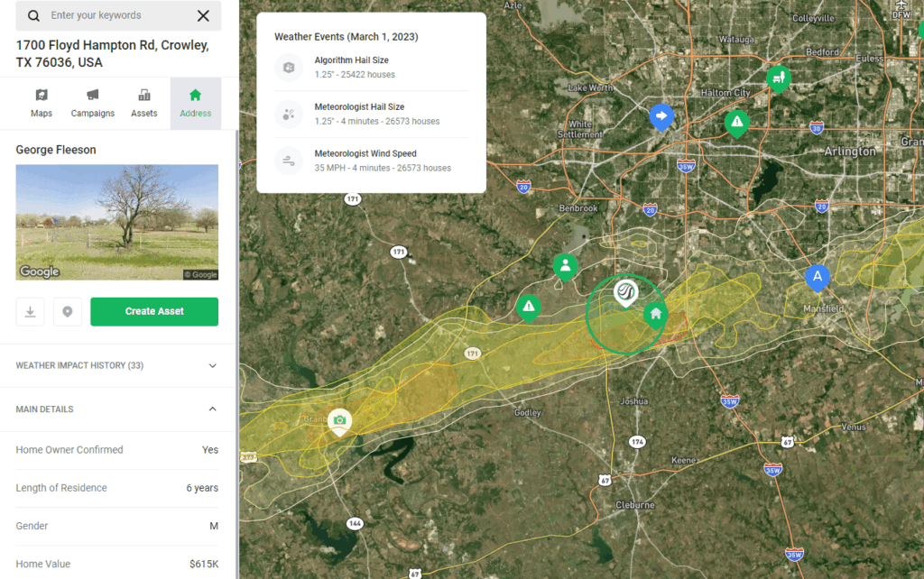Click the search magnifier icon
The height and width of the screenshot is (579, 924).
point(33,16)
